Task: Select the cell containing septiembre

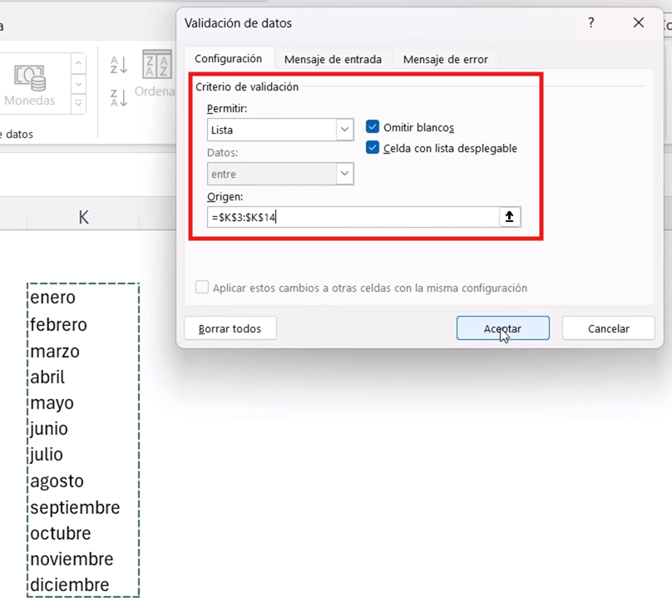Action: (83, 507)
